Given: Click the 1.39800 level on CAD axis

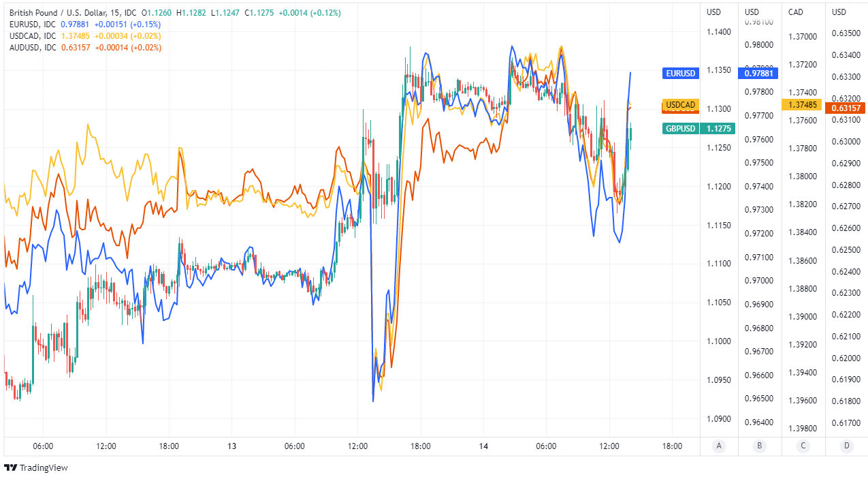Looking at the screenshot, I should coord(802,428).
